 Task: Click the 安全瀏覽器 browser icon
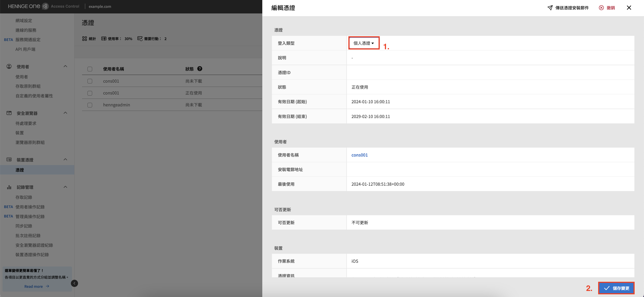[x=9, y=113]
